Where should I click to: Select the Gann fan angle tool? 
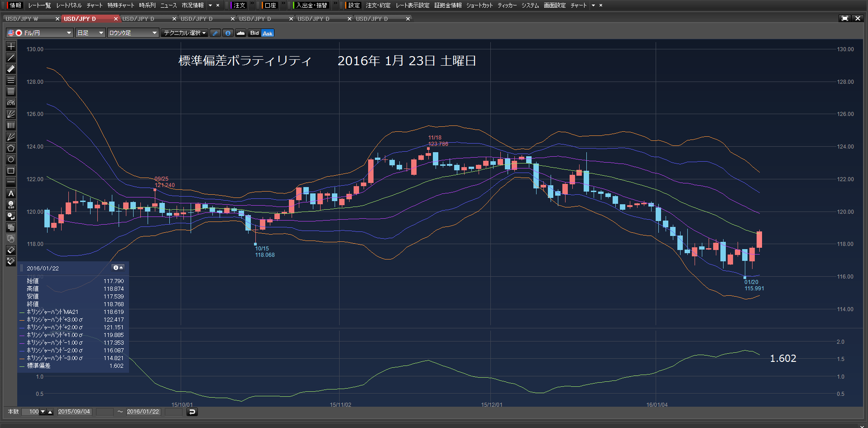[11, 137]
